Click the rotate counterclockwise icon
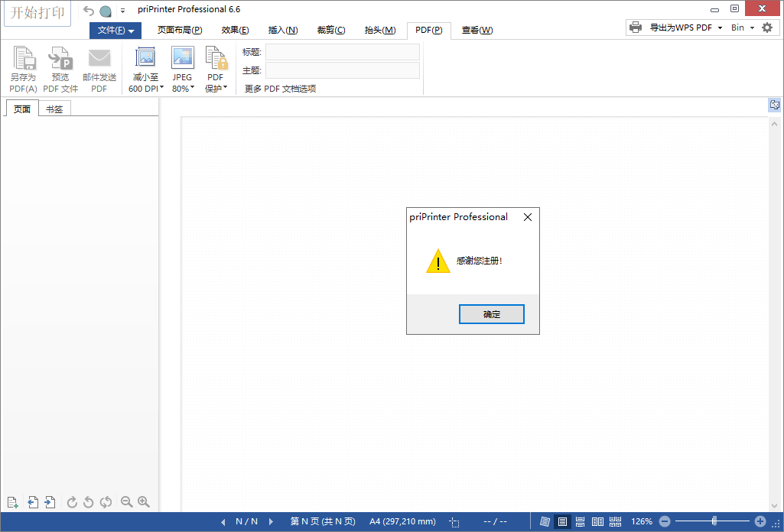This screenshot has width=784, height=532. coord(89,502)
